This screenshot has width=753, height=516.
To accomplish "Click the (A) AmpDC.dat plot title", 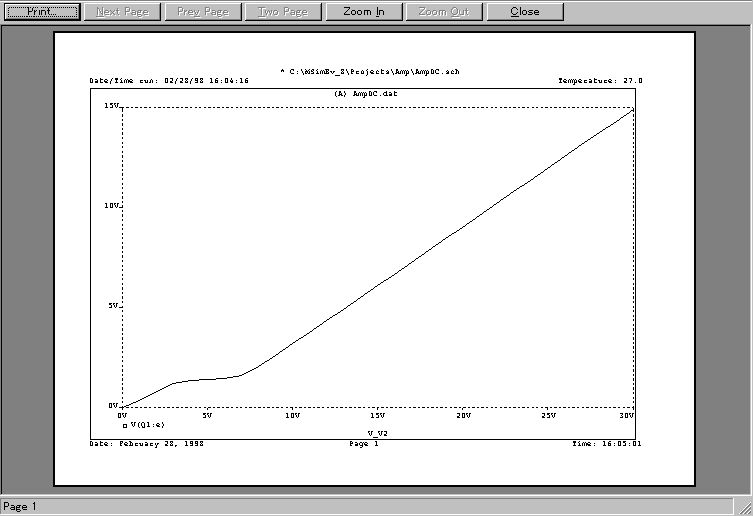I will [368, 93].
